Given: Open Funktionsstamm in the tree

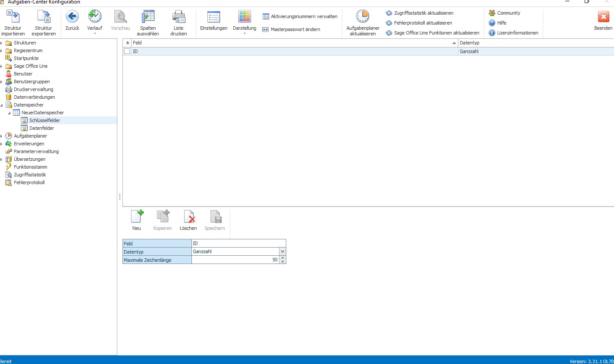Looking at the screenshot, I should (31, 167).
